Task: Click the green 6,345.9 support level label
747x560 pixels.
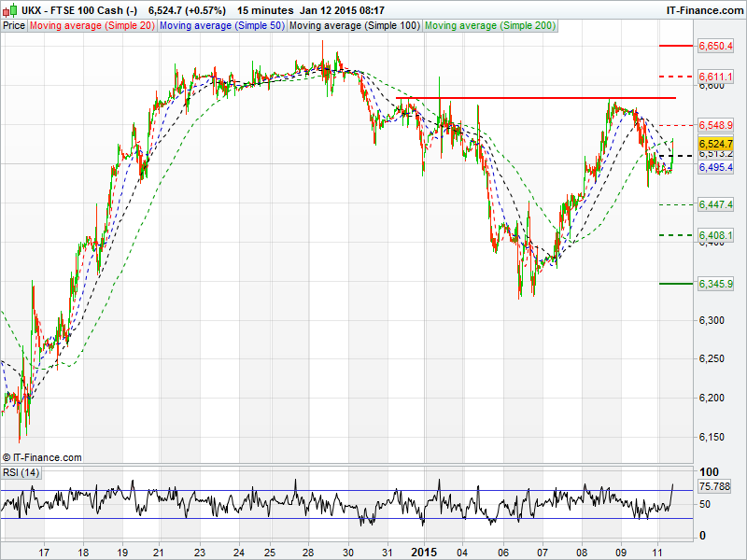Action: click(x=715, y=284)
